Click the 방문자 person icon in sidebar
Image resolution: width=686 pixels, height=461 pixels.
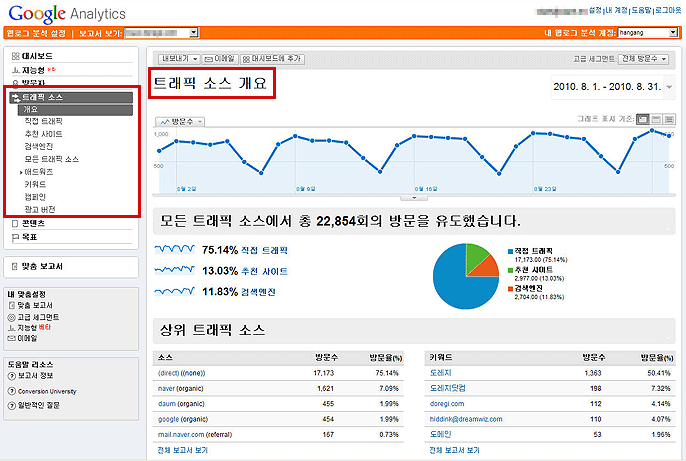(15, 83)
